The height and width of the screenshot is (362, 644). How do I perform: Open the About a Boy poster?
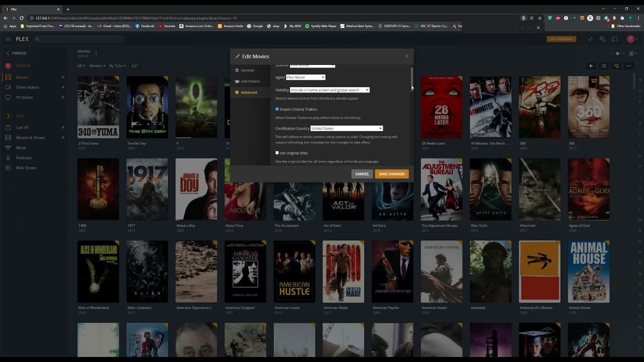click(196, 190)
